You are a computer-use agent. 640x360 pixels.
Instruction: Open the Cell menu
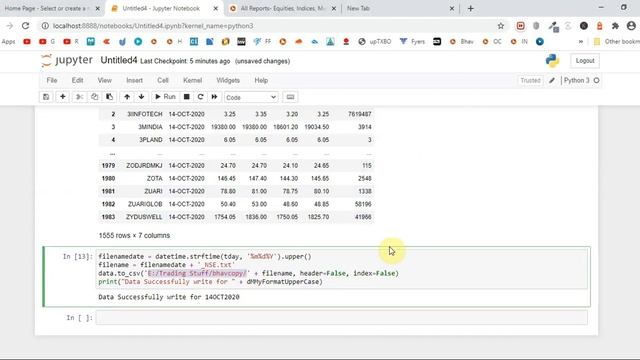(x=163, y=80)
